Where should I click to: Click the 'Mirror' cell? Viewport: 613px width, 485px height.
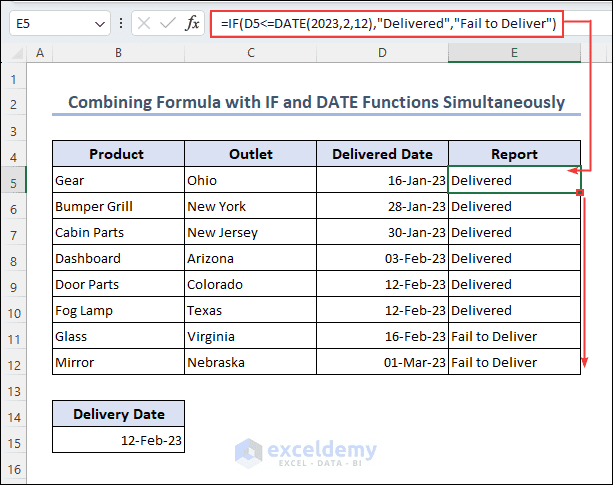click(118, 362)
